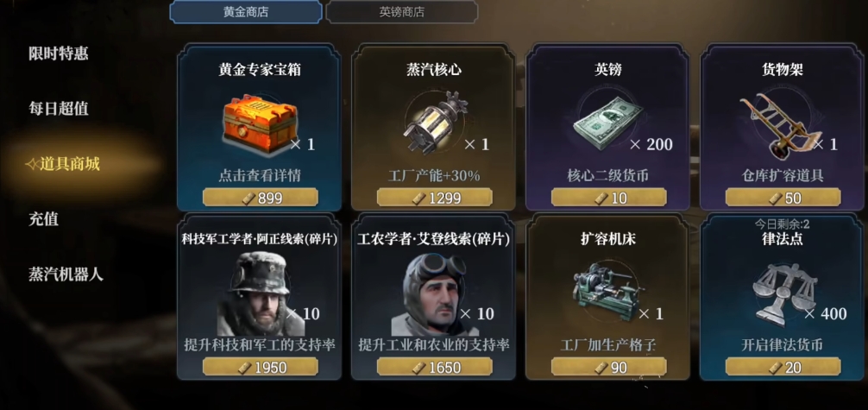
Task: Purchase 英镑 with the 10 gold button
Action: click(609, 198)
